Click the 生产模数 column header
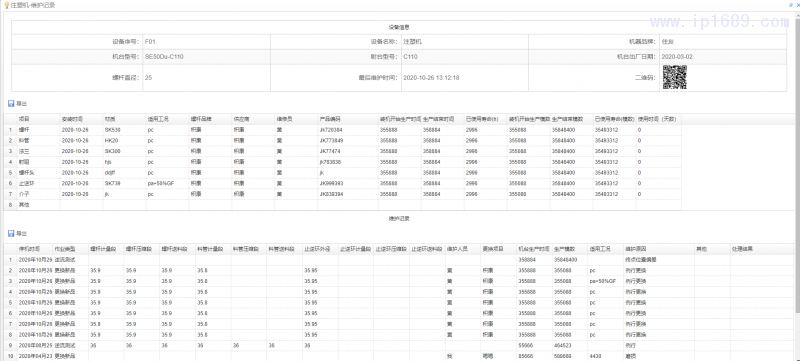This screenshot has width=800, height=361. click(x=564, y=249)
